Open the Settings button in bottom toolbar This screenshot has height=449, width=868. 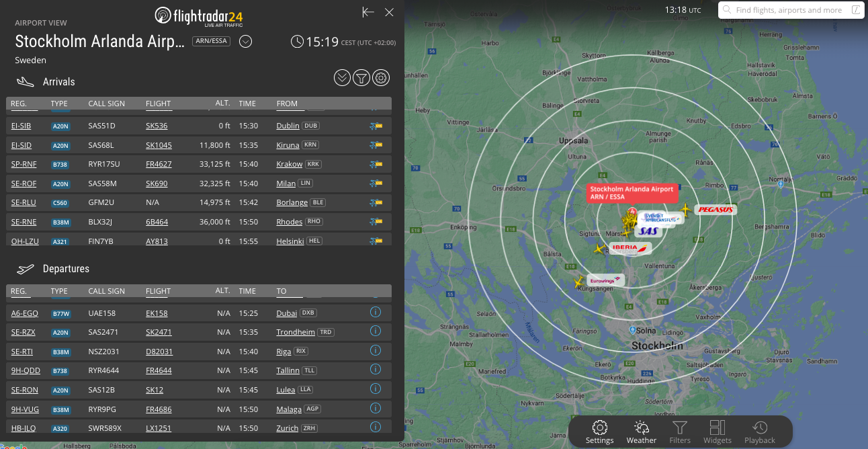tap(599, 432)
